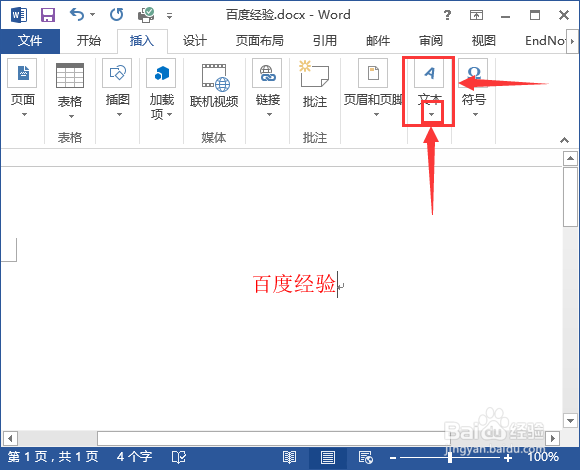The image size is (580, 470).
Task: Click the proofing errors book icon
Action: (179, 457)
